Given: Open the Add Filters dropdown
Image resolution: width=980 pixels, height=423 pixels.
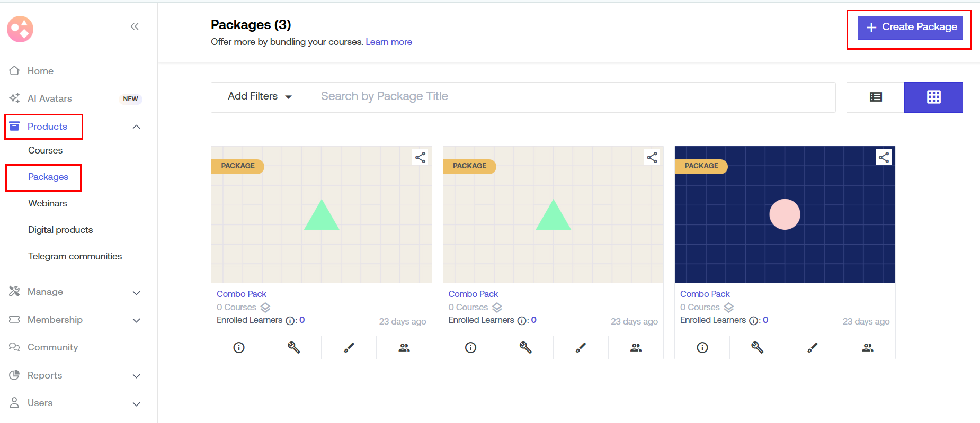Looking at the screenshot, I should pyautogui.click(x=261, y=96).
